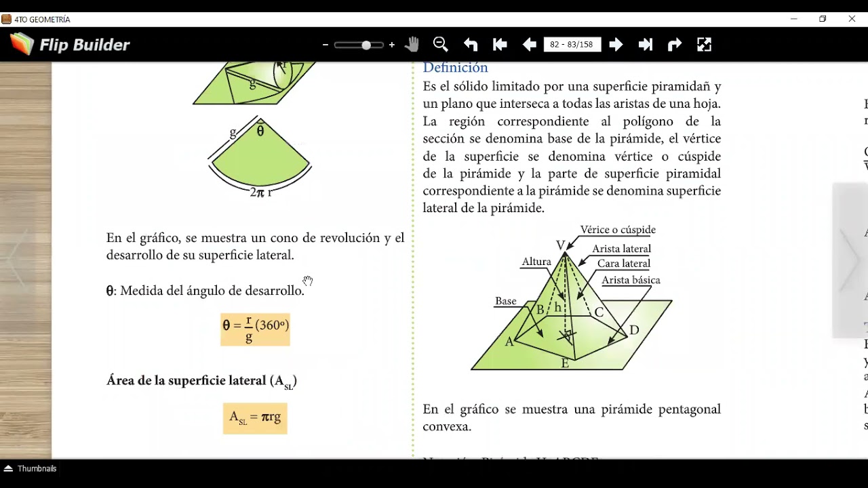The width and height of the screenshot is (868, 488).
Task: Click the 'Arista lateral' label
Action: (621, 249)
